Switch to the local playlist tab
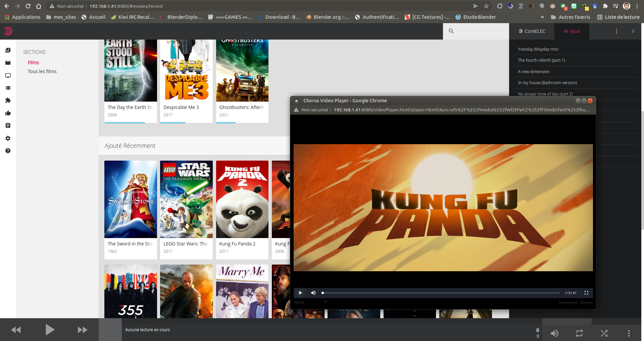644x341 pixels. point(572,31)
